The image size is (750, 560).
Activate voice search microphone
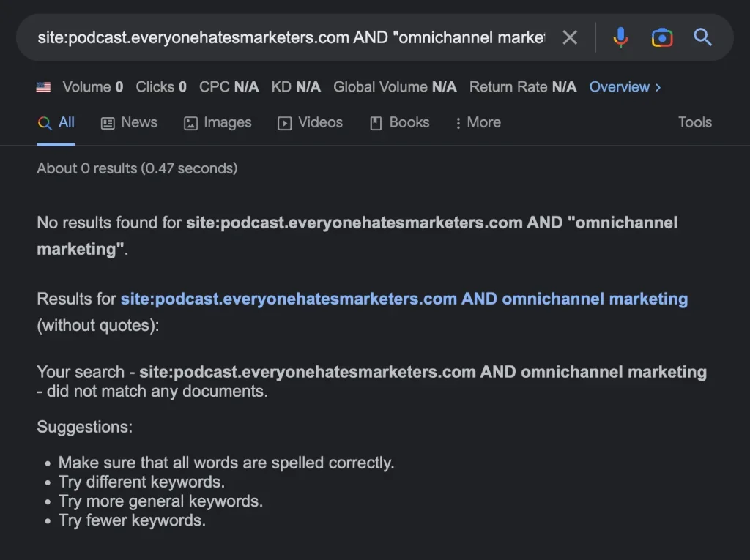click(620, 37)
